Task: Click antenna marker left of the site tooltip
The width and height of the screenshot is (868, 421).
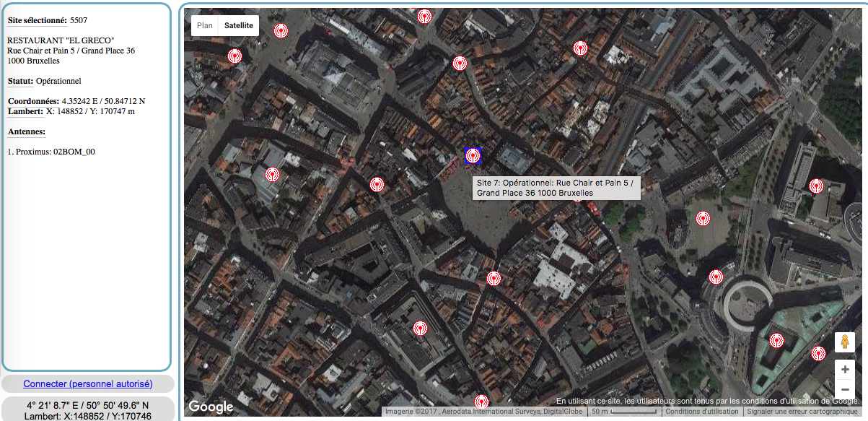Action: (x=377, y=185)
